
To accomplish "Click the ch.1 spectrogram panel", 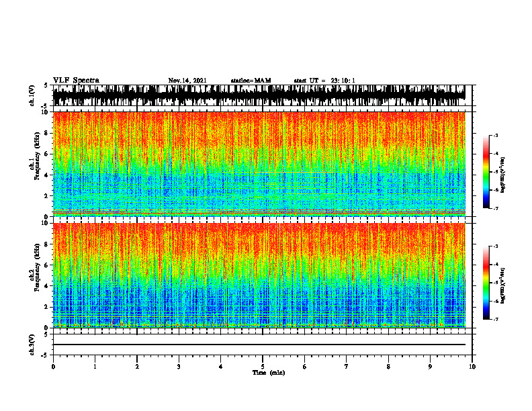I will [x=259, y=164].
